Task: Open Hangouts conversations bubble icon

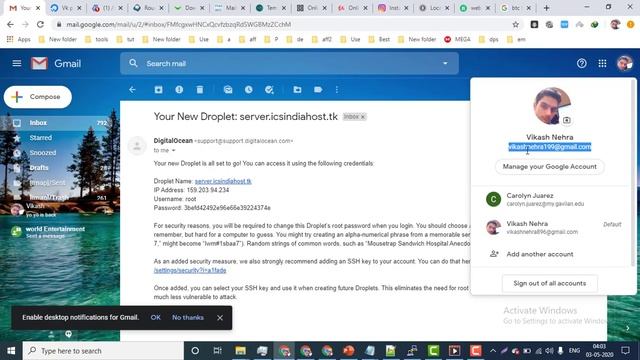Action: [69, 334]
